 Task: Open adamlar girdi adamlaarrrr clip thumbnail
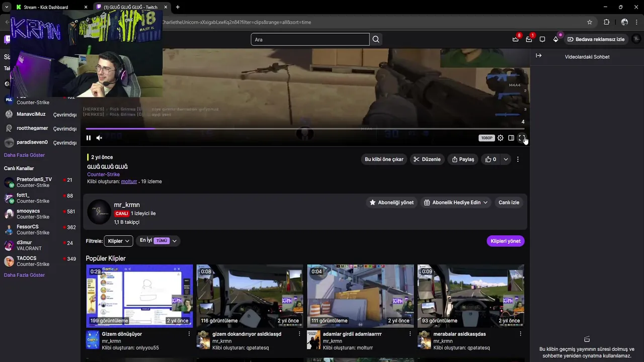point(360,296)
